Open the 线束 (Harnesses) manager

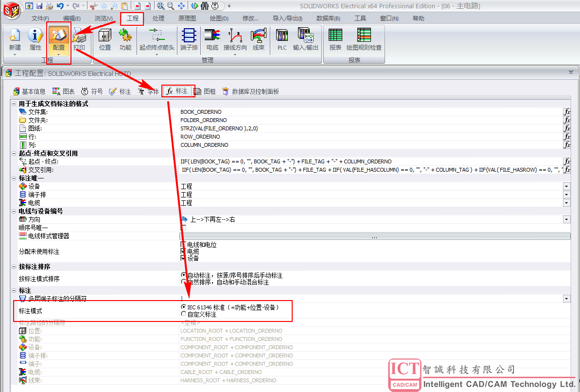259,40
